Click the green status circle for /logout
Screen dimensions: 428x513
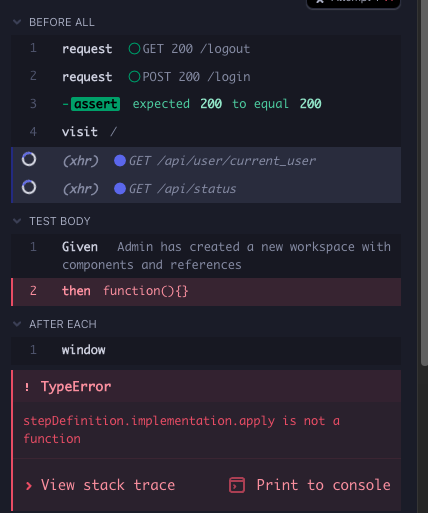tap(134, 49)
